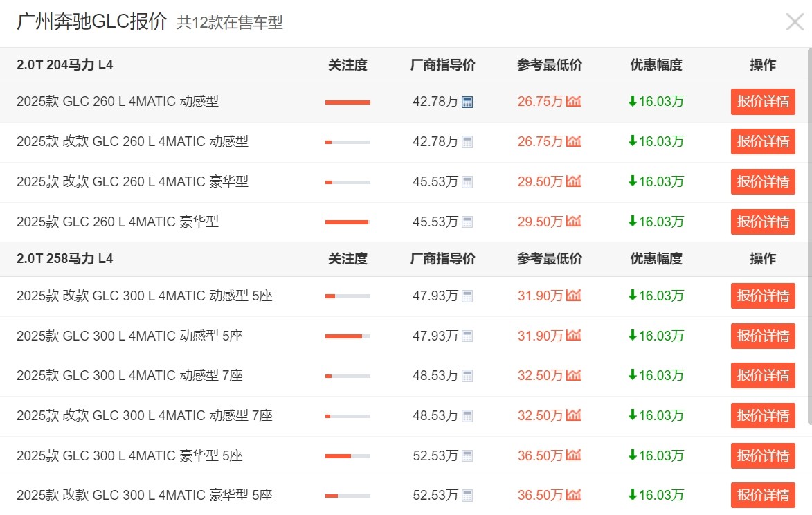812x515 pixels.
Task: Select model 2025款 GLC 260 L 4MATIC 豪华型
Action: point(118,222)
